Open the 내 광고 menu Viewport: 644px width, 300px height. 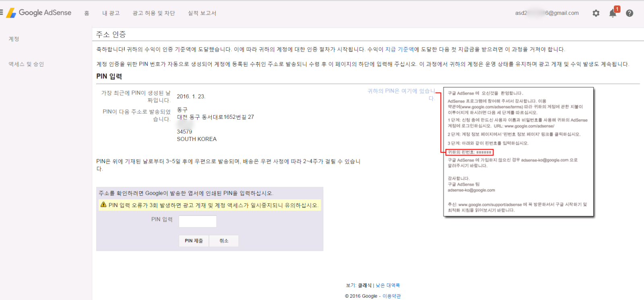[x=111, y=13]
